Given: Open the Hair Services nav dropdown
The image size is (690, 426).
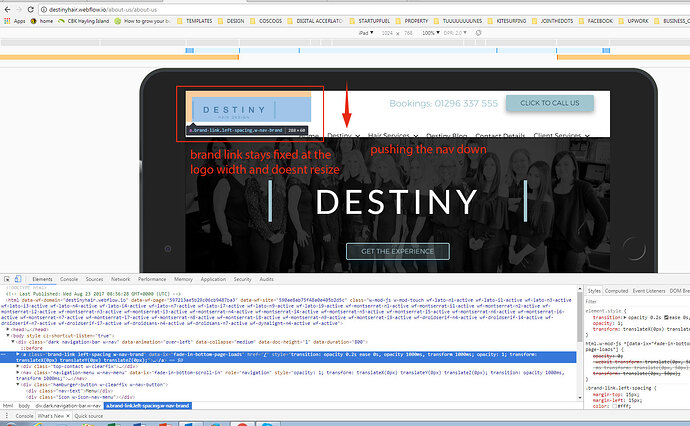Looking at the screenshot, I should pos(393,135).
